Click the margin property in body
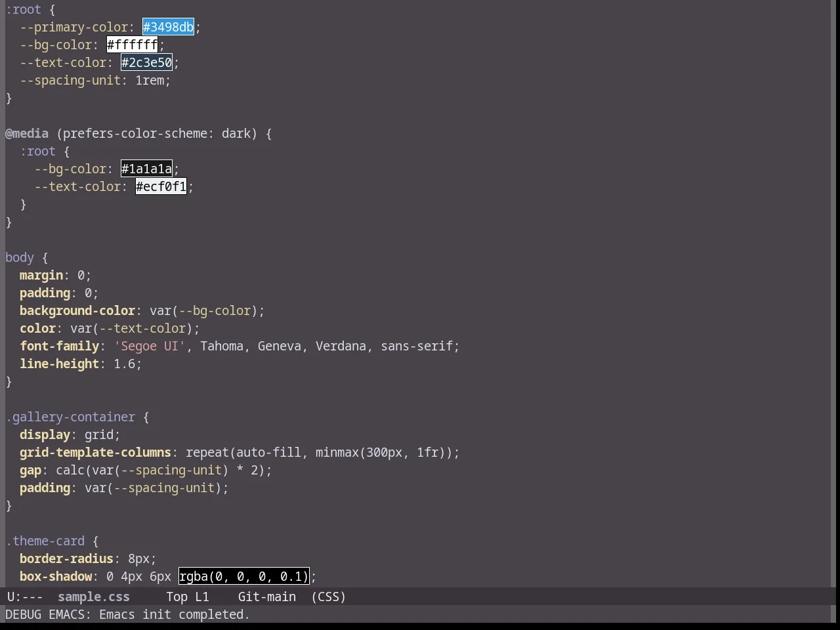Screen dimensions: 840x630 [x=41, y=275]
